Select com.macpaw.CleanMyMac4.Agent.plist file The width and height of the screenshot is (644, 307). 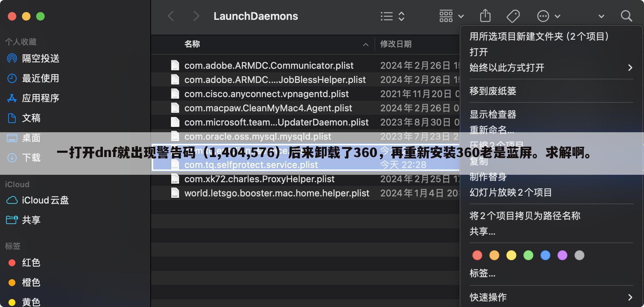point(268,108)
